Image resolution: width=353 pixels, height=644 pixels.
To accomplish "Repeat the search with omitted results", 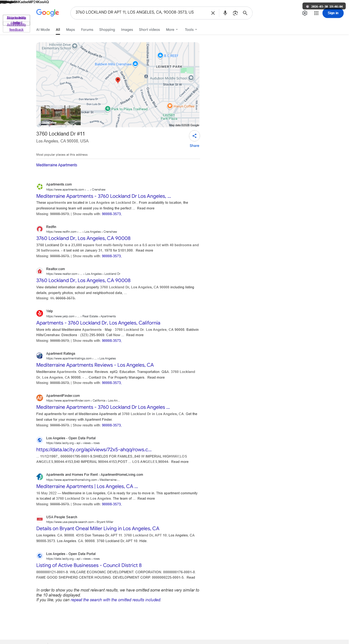I will click(x=116, y=600).
